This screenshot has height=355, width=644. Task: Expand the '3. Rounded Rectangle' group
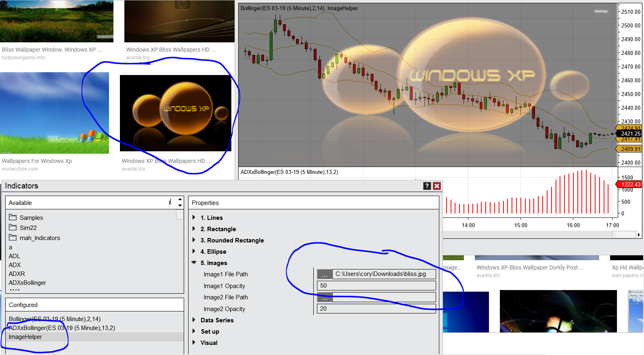click(x=194, y=240)
